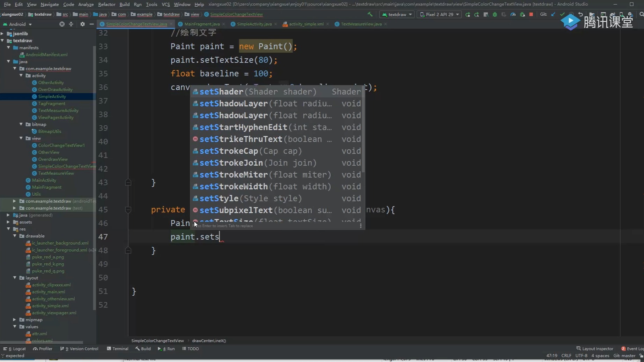
Task: Click the Attach Debugger to Android Process icon
Action: click(x=522, y=14)
